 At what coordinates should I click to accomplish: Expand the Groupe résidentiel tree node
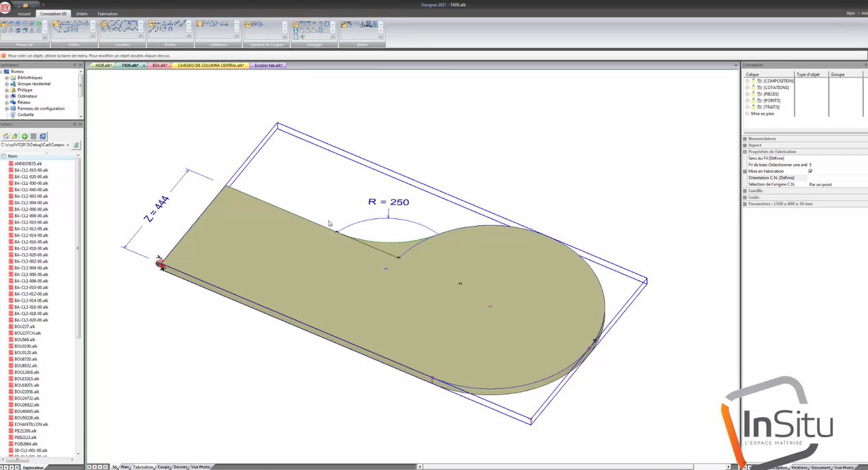coord(6,84)
